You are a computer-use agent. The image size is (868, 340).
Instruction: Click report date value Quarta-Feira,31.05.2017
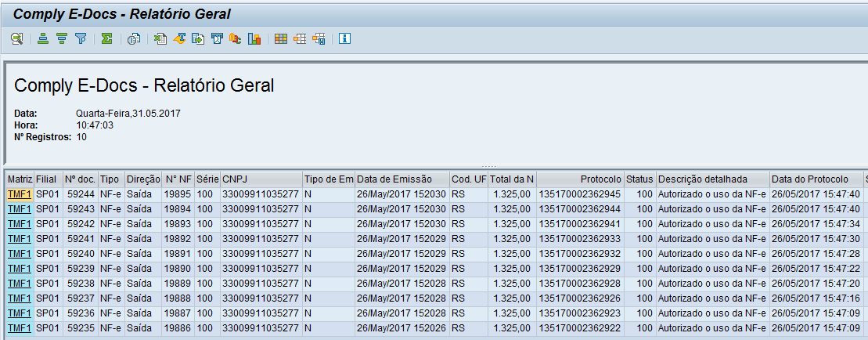pos(128,114)
